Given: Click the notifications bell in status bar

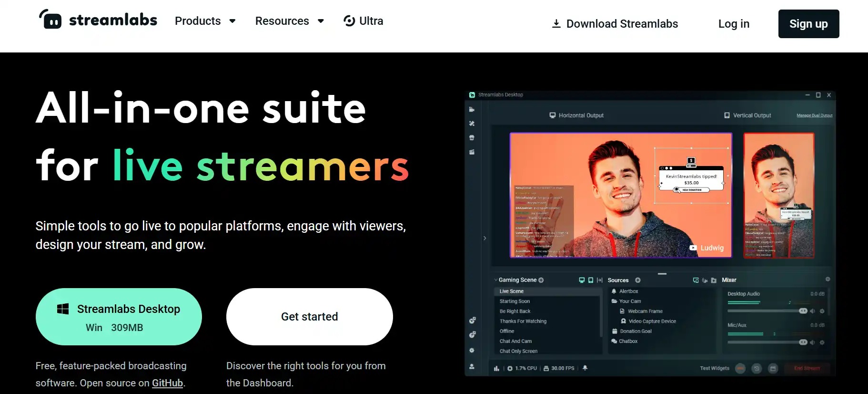Looking at the screenshot, I should point(585,368).
